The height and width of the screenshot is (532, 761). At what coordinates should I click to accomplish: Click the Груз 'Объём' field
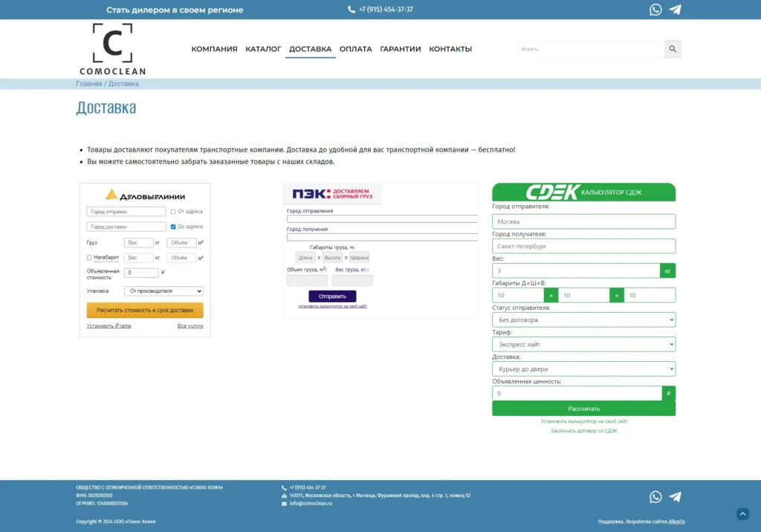coord(181,243)
